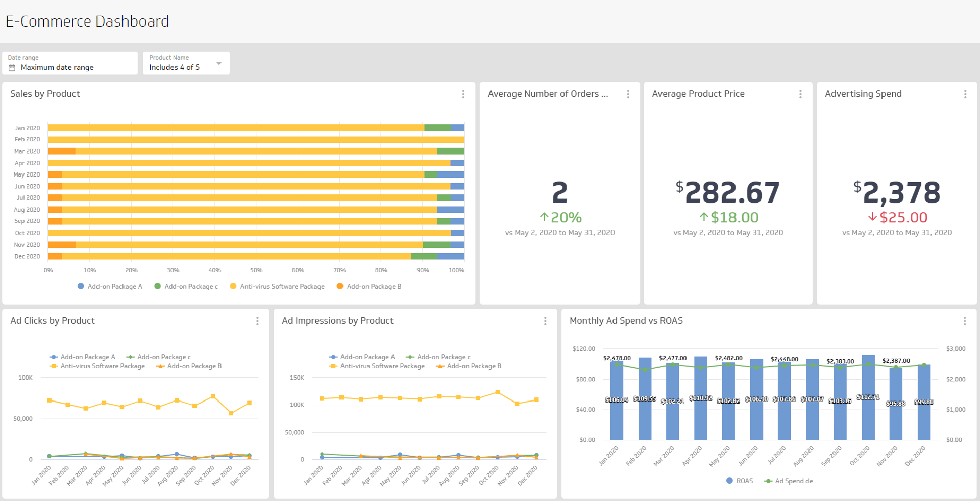Open options menu on Advertising Spend card
Viewport: 980px width, 501px height.
965,94
